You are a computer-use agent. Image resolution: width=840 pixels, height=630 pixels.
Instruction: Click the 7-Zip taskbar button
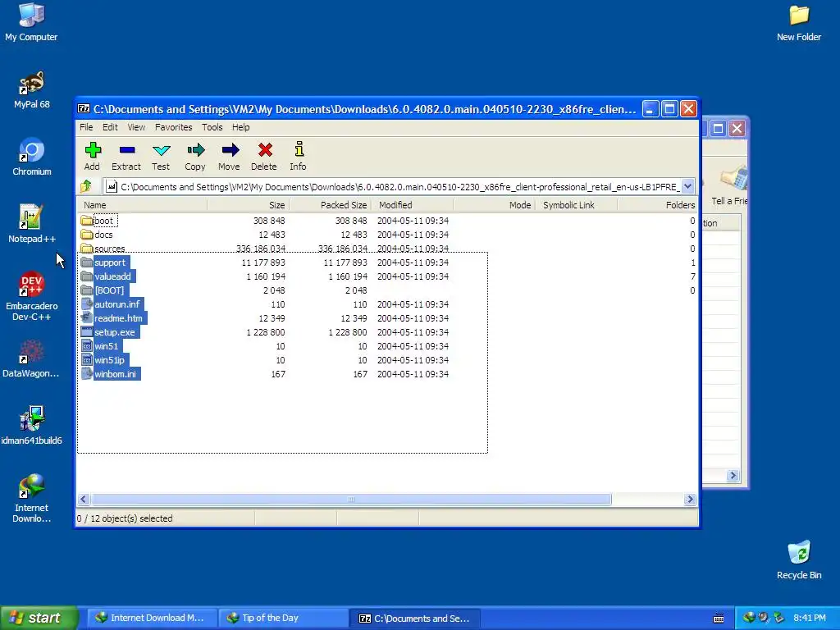tap(415, 619)
